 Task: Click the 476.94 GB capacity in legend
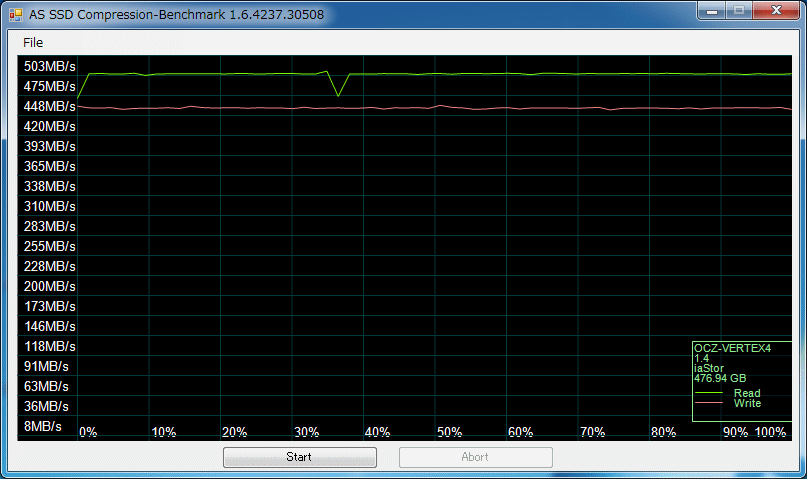720,378
